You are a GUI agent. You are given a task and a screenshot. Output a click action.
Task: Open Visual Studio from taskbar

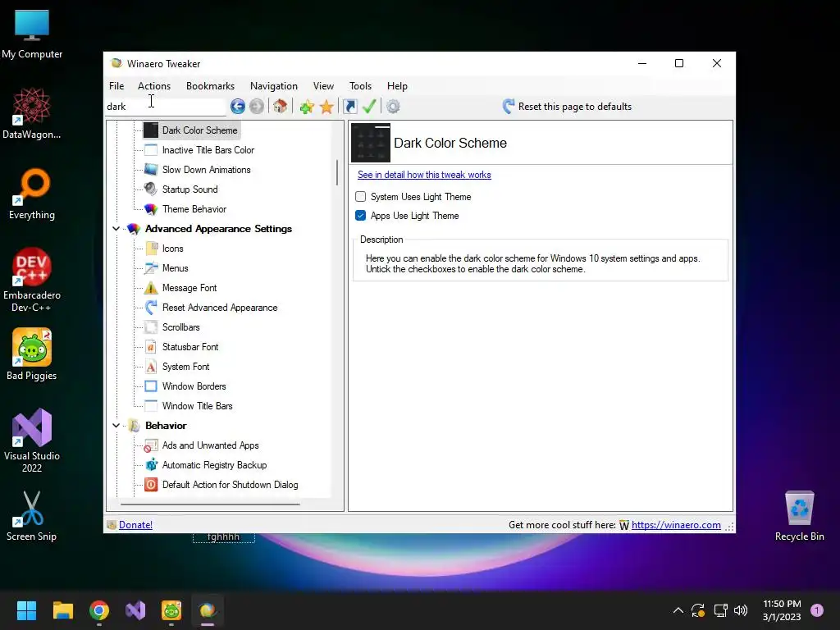pos(135,610)
